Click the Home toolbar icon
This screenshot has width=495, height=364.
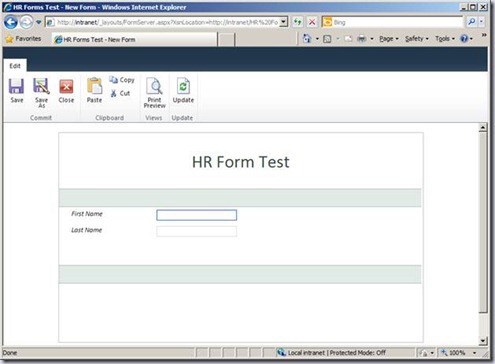[306, 39]
